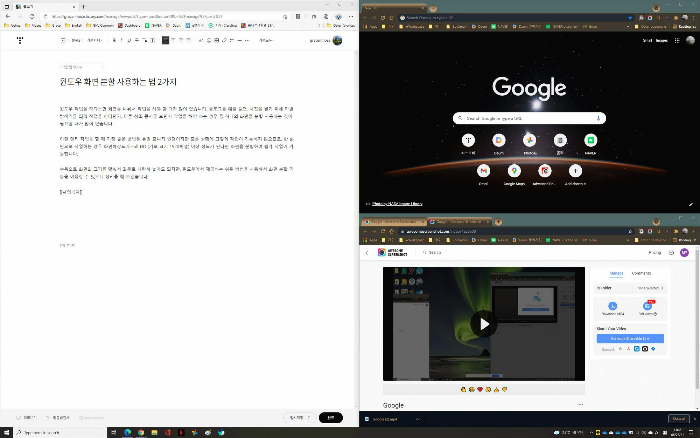Click the Task View icon on the Windows taskbar
This screenshot has height=438, width=700.
114,432
